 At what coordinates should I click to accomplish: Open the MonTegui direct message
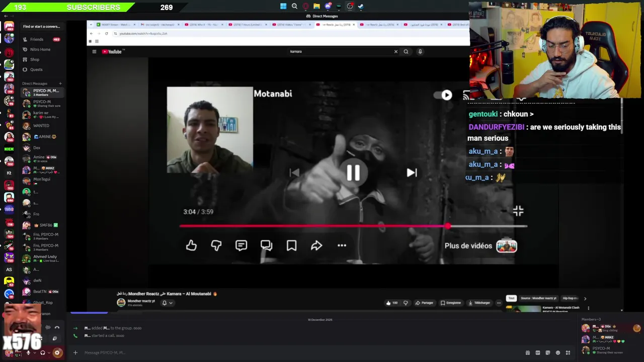tap(42, 181)
